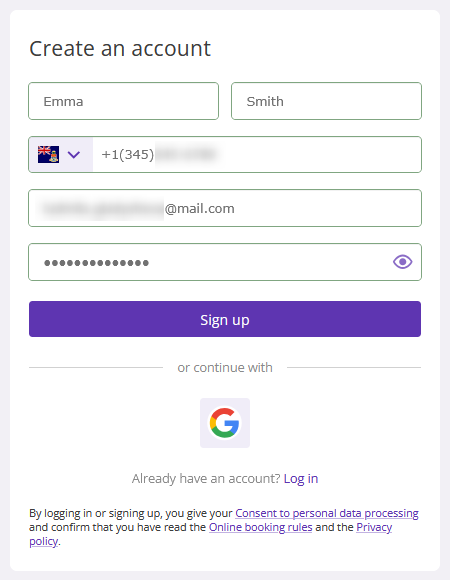The height and width of the screenshot is (580, 450).
Task: Click the 'or continue with' divider text
Action: (x=225, y=367)
